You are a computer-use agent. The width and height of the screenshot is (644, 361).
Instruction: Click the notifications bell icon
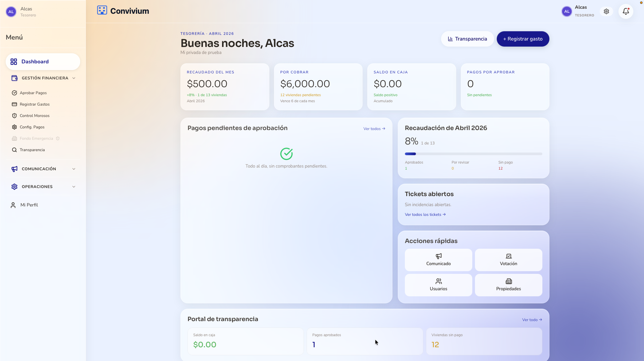[x=626, y=11]
